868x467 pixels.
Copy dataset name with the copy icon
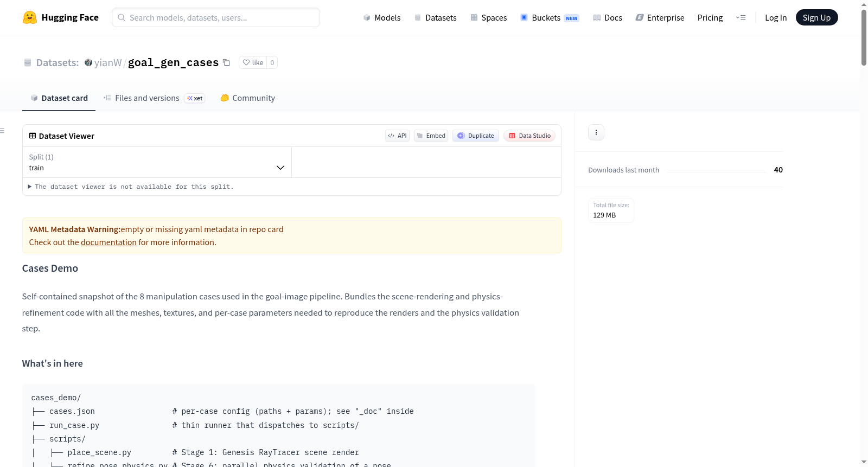tap(227, 62)
